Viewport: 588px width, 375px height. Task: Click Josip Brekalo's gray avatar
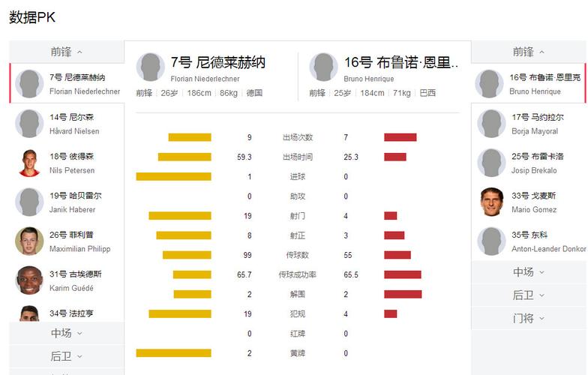click(492, 163)
